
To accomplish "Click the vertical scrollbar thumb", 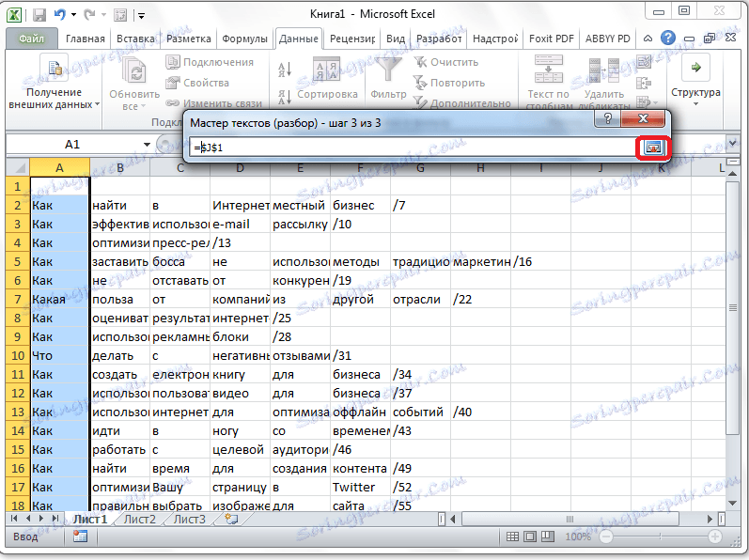I will click(733, 308).
